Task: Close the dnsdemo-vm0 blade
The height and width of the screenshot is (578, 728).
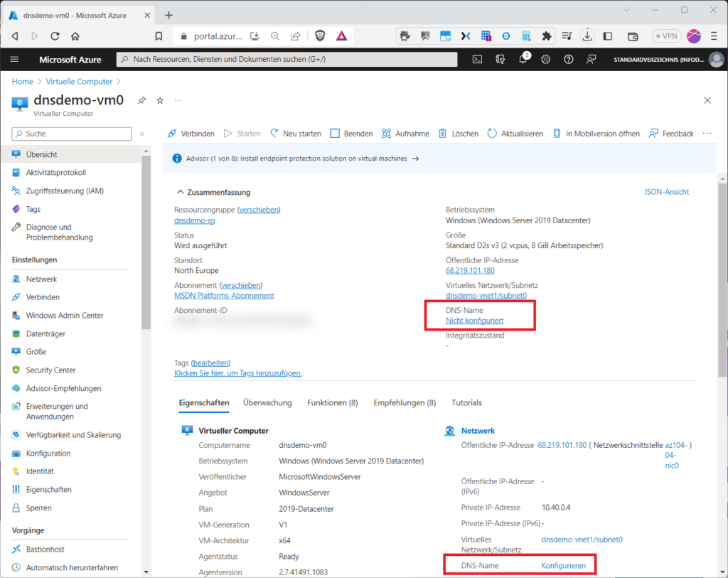Action: pos(707,100)
